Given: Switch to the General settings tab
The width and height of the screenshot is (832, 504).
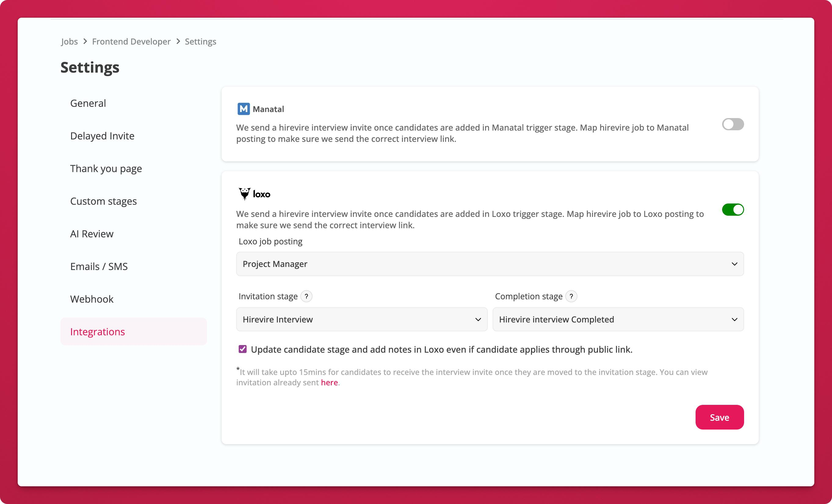Looking at the screenshot, I should pos(88,103).
